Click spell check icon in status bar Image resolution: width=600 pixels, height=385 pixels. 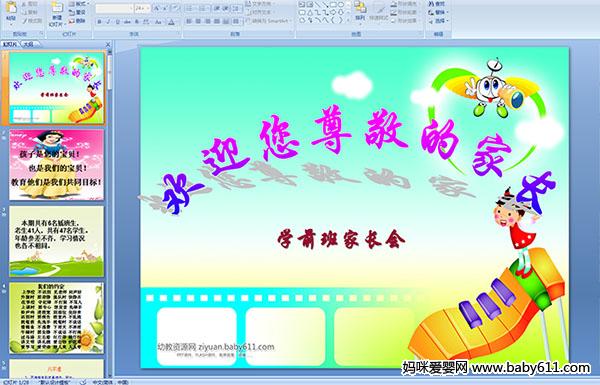tap(82, 382)
